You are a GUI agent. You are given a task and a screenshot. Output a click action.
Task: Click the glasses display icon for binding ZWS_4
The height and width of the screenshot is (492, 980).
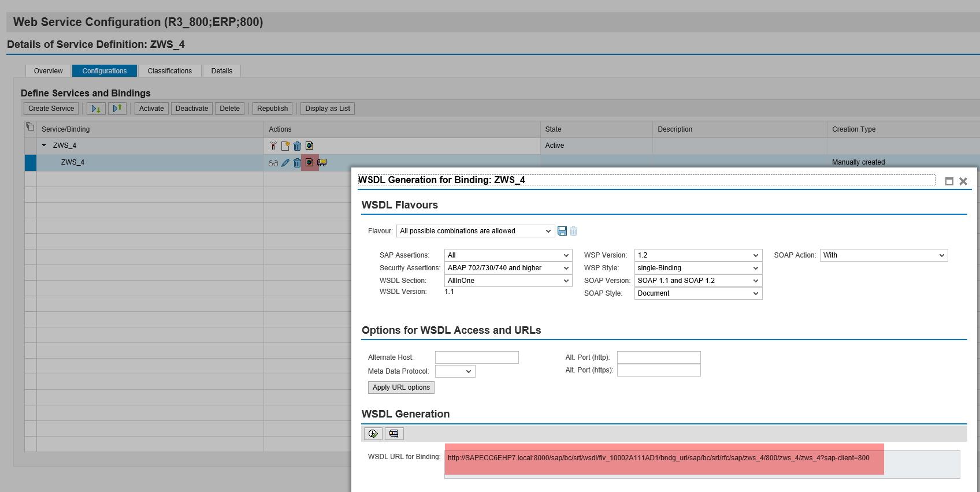(273, 163)
